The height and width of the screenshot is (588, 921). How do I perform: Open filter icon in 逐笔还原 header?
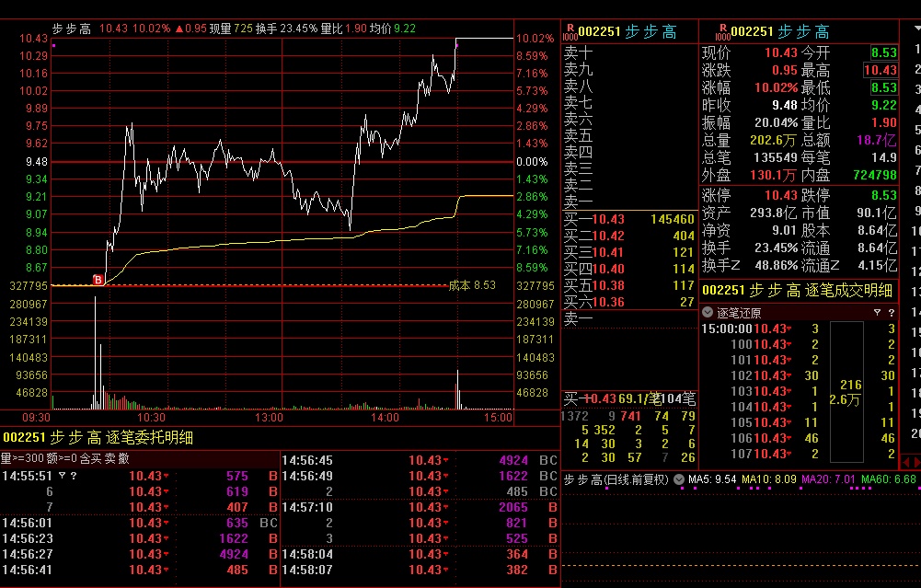[877, 313]
